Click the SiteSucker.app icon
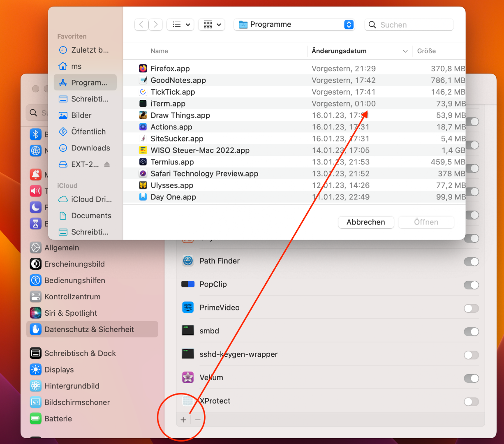Image resolution: width=504 pixels, height=444 pixels. [143, 139]
